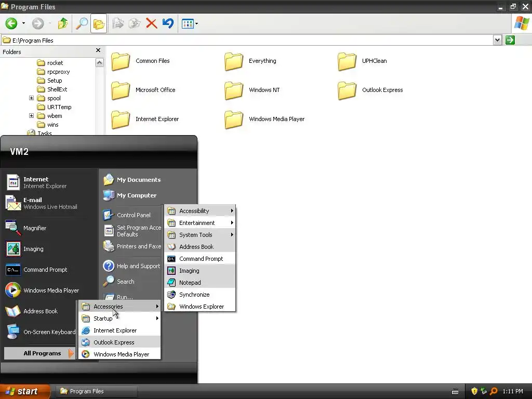532x399 pixels.
Task: Launch Outlook Express from All Programs
Action: [120, 342]
